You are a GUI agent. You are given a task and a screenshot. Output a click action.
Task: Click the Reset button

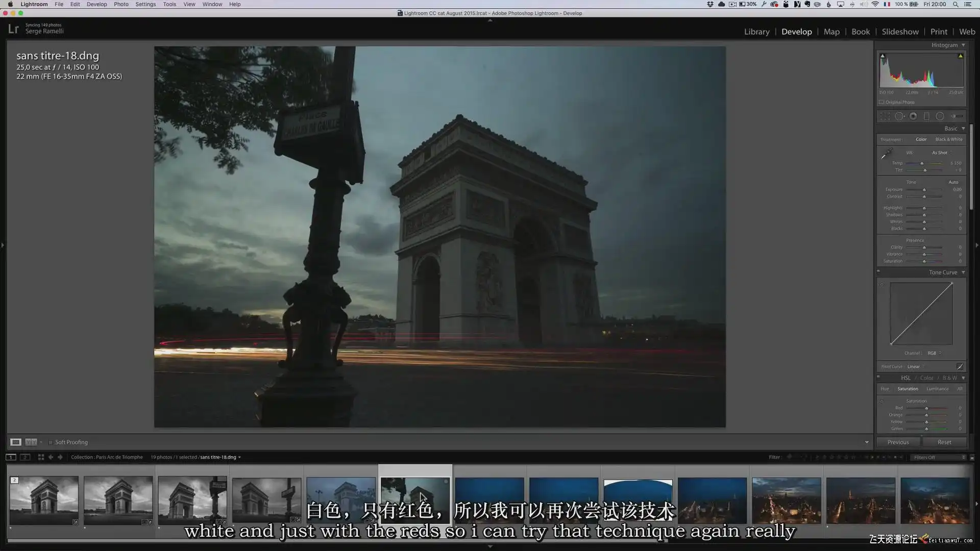[x=944, y=442]
